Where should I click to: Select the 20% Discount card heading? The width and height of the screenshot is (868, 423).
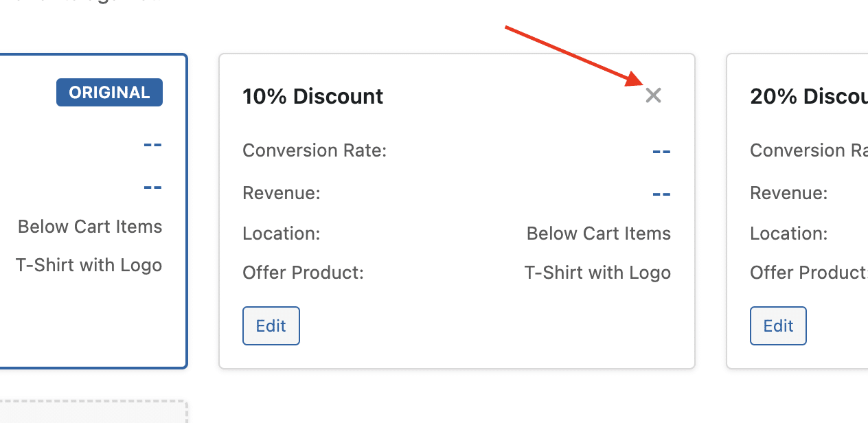(x=808, y=96)
